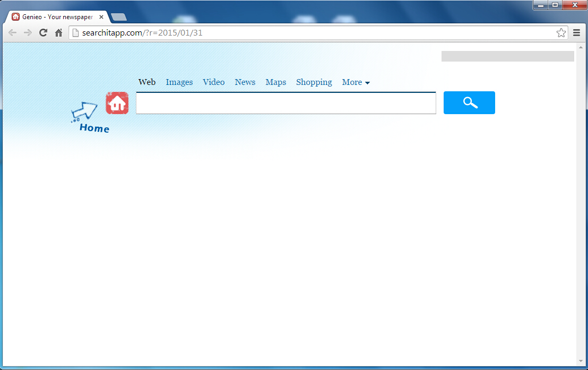Go forward with the arrow button
This screenshot has height=370, width=588.
pyautogui.click(x=28, y=33)
